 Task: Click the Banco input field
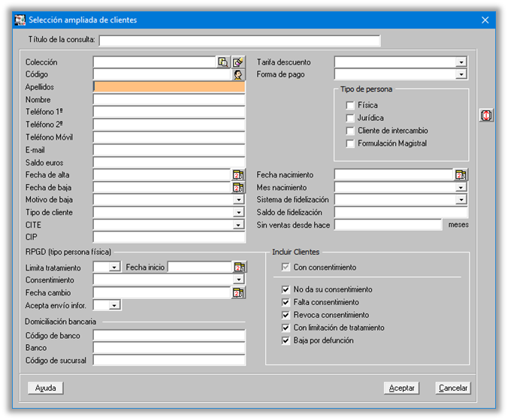169,348
